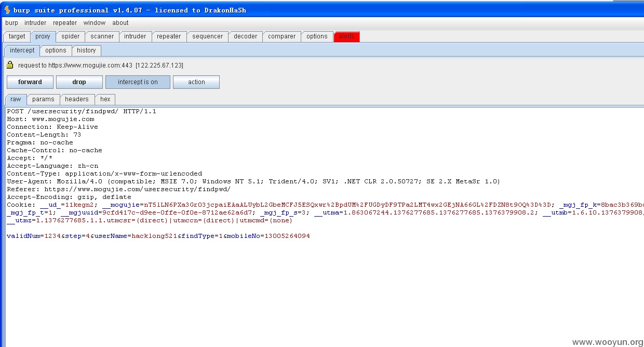Switch to the params view tab
The image size is (644, 347).
[43, 99]
